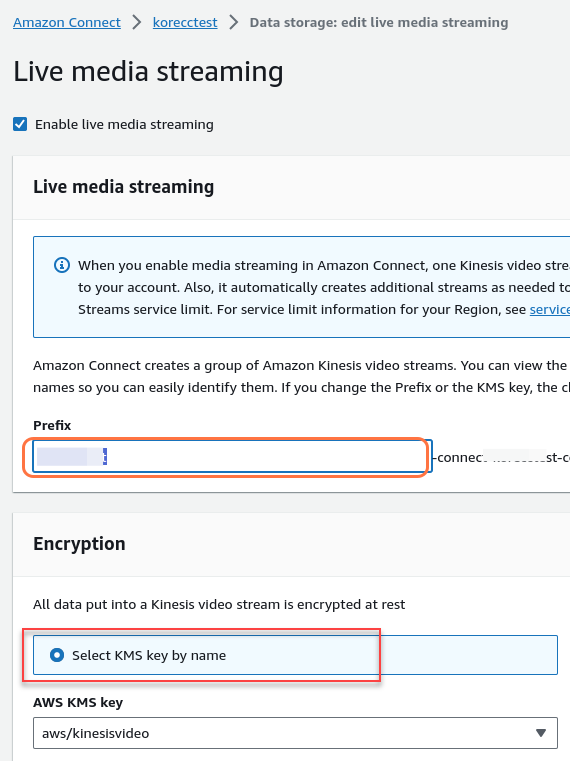Click the info circle icon in the notice

pyautogui.click(x=62, y=265)
